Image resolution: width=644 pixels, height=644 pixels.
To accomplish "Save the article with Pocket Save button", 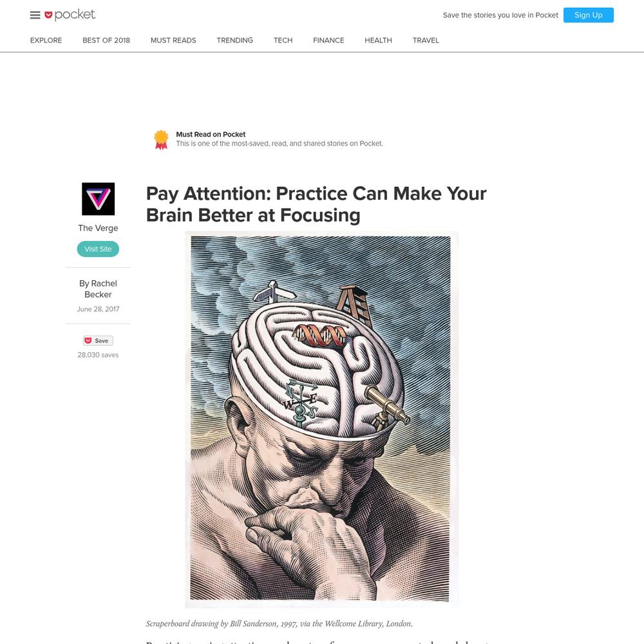I will click(x=98, y=341).
